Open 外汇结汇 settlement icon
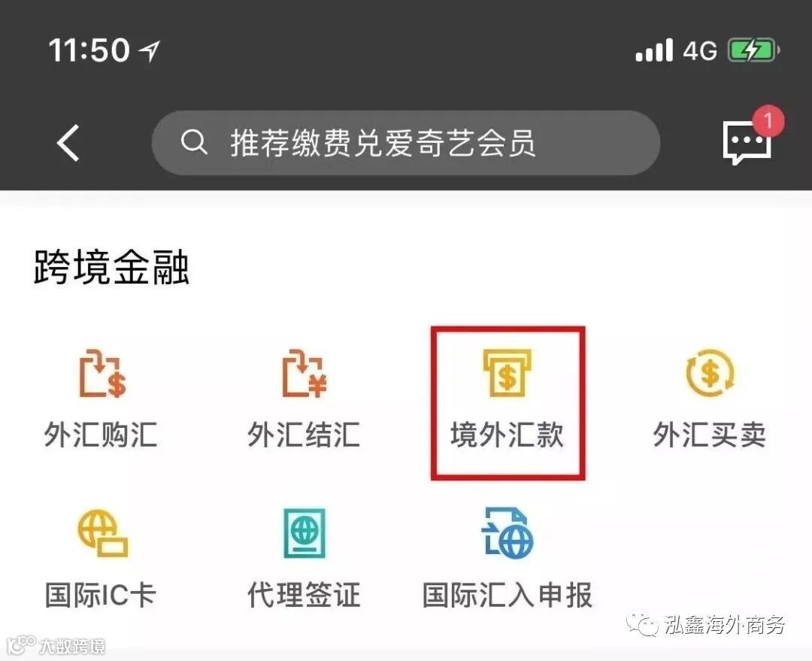 pos(304,374)
